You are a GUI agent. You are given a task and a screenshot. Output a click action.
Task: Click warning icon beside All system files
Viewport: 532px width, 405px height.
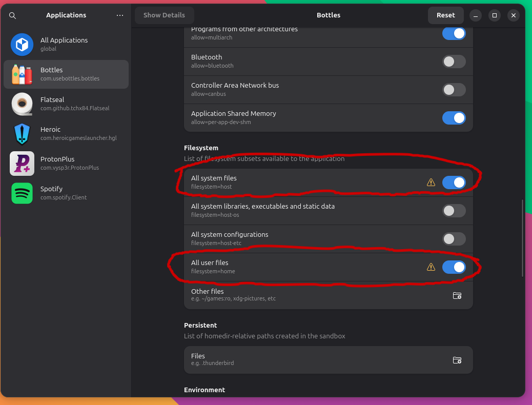pyautogui.click(x=431, y=183)
